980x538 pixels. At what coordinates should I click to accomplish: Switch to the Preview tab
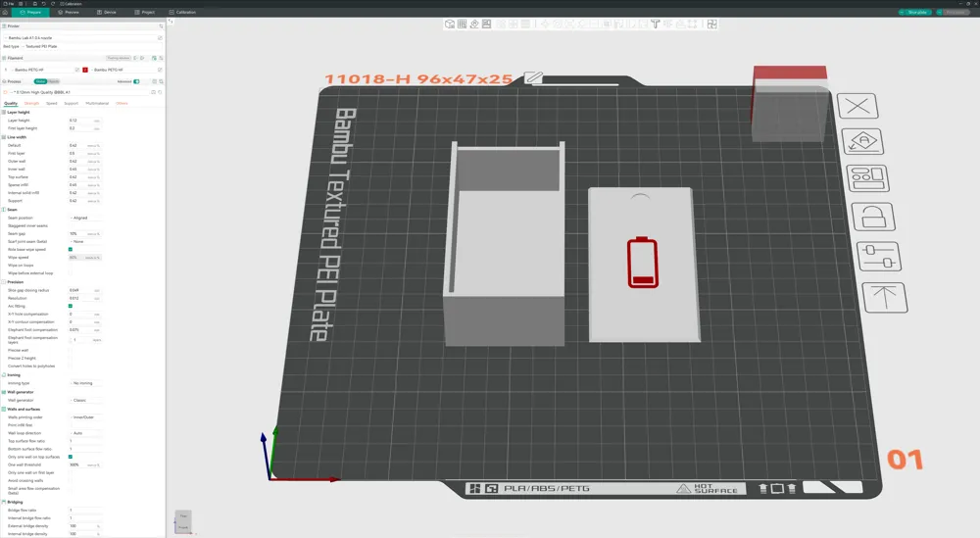click(x=69, y=12)
